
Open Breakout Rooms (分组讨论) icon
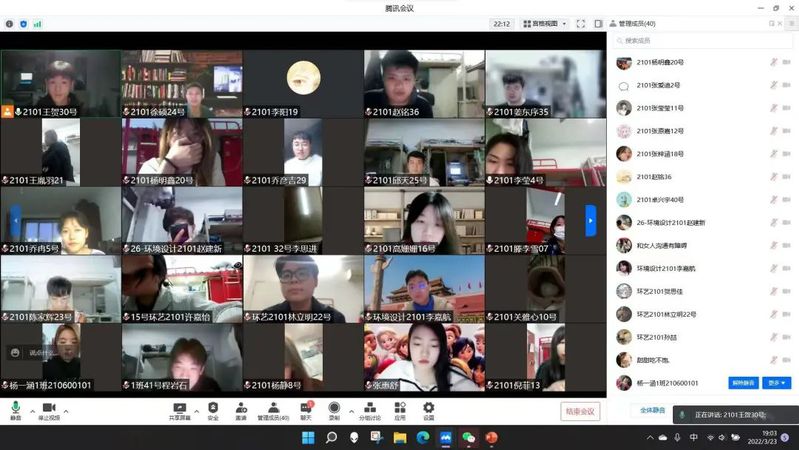(x=370, y=410)
